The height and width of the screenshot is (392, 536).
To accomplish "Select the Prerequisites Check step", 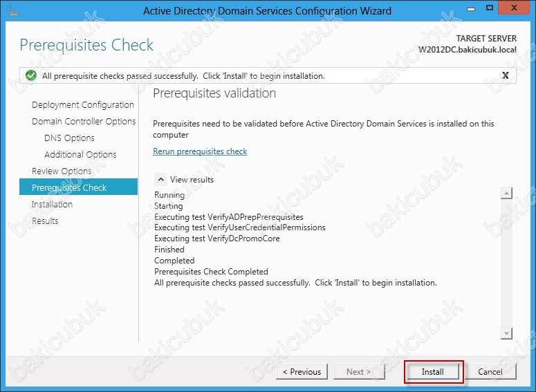I will 78,187.
